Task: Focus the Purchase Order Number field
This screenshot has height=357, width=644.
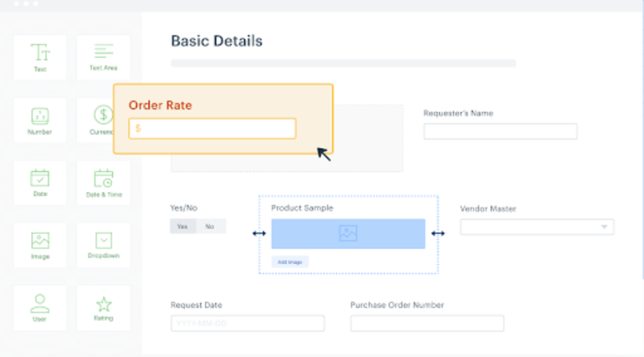Action: pos(427,324)
